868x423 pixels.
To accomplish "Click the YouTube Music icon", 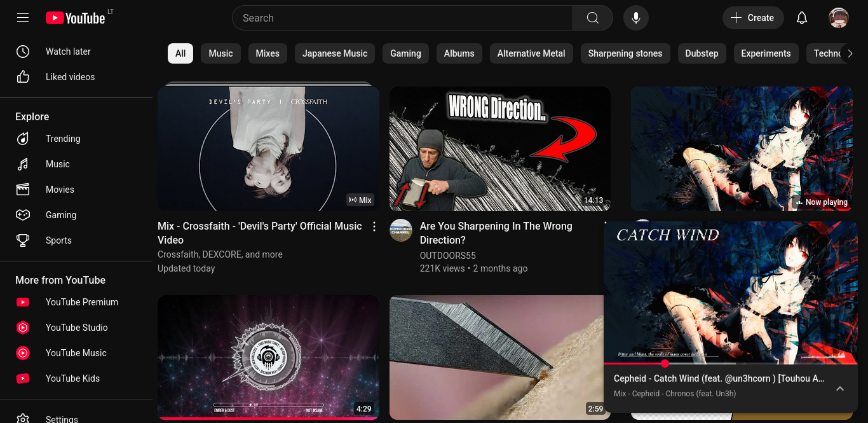I will (23, 353).
